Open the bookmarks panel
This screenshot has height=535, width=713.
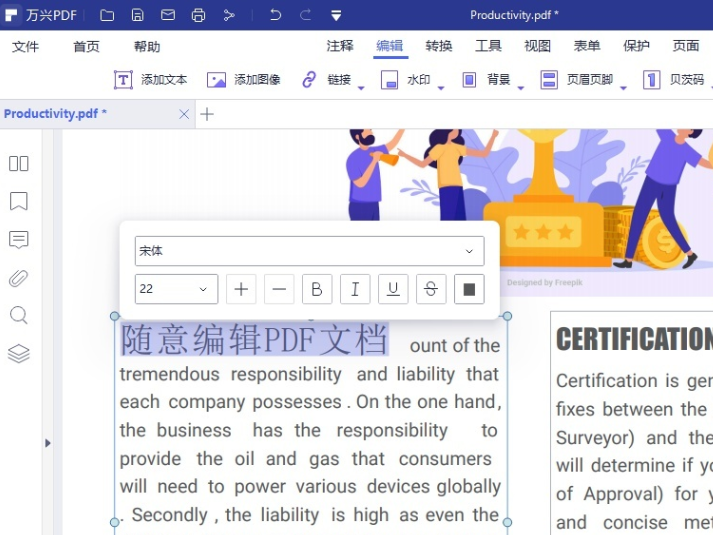(x=19, y=201)
